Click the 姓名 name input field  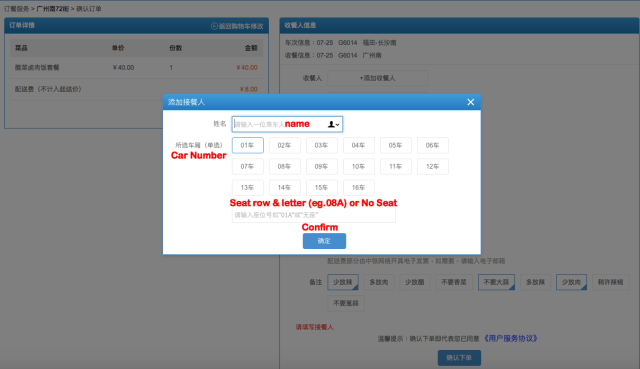tap(287, 124)
